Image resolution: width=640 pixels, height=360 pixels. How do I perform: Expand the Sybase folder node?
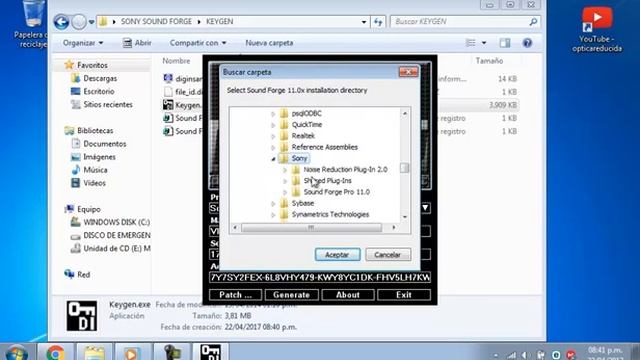(x=273, y=203)
